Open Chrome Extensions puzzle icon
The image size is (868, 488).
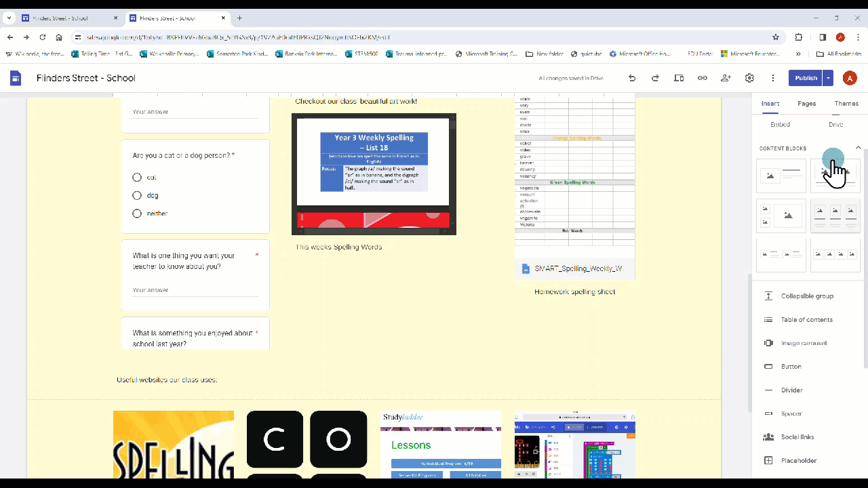click(x=799, y=37)
